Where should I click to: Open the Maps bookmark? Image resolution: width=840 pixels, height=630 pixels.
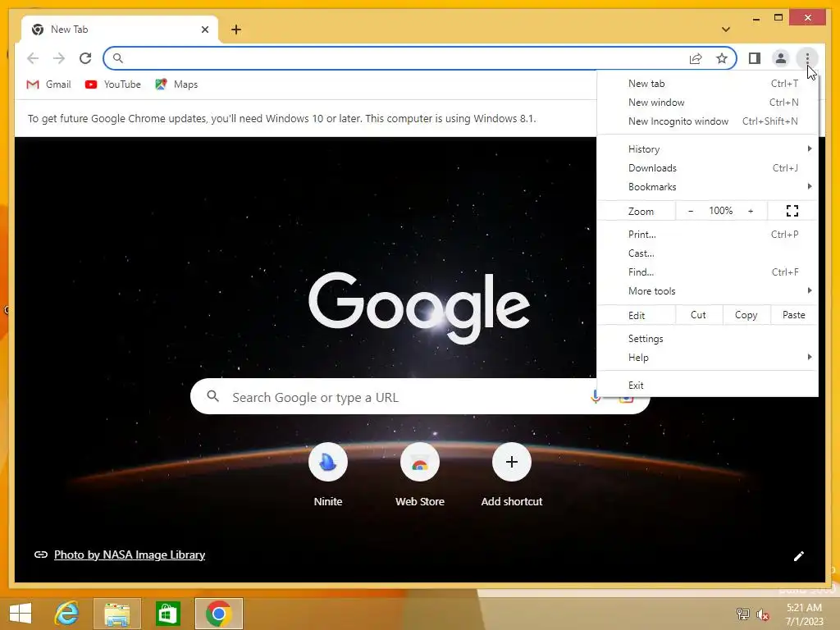pos(176,84)
